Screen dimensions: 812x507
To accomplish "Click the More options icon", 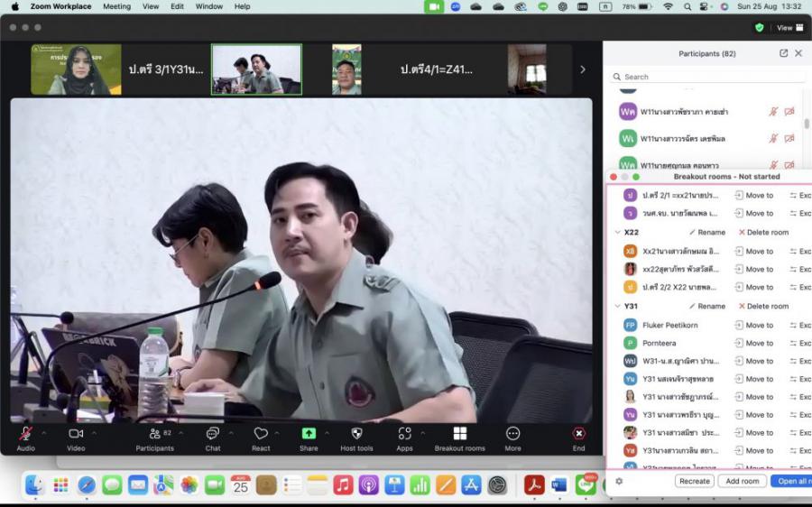I will tap(512, 434).
